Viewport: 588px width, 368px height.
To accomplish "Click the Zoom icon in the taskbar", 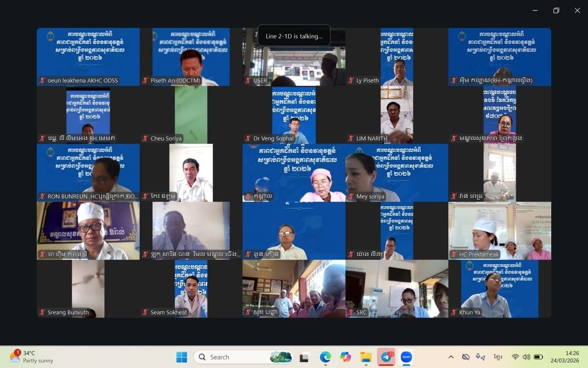I will [x=406, y=357].
